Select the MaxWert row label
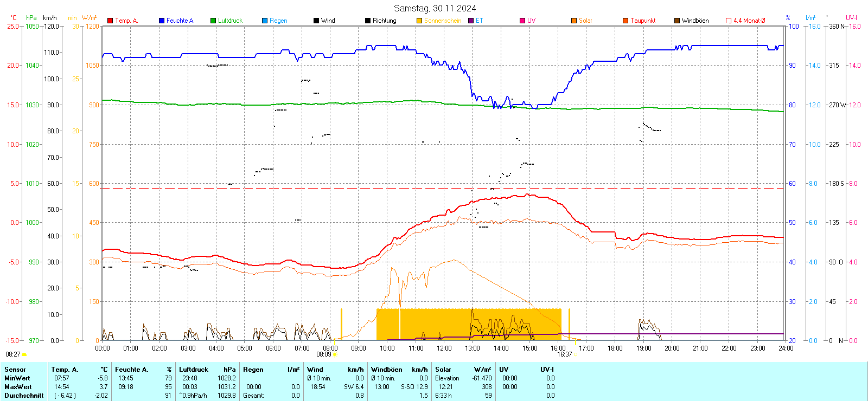This screenshot has height=401, width=868. click(x=18, y=387)
